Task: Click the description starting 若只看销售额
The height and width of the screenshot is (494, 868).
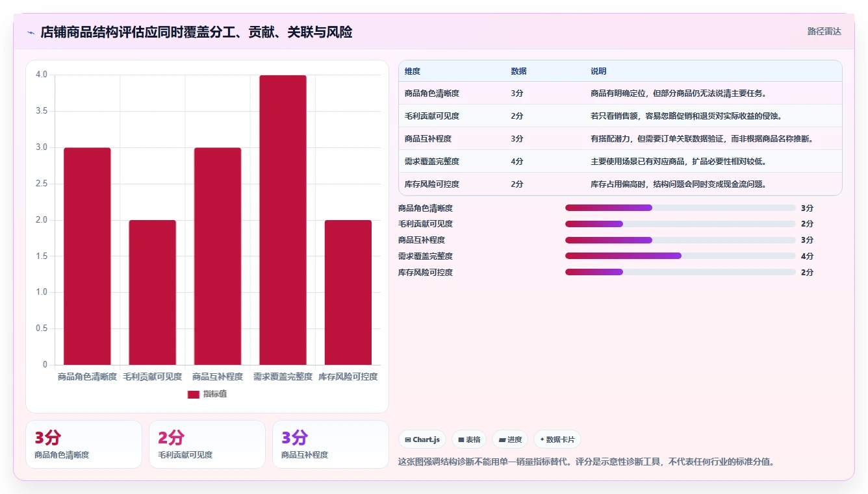Action: click(687, 116)
